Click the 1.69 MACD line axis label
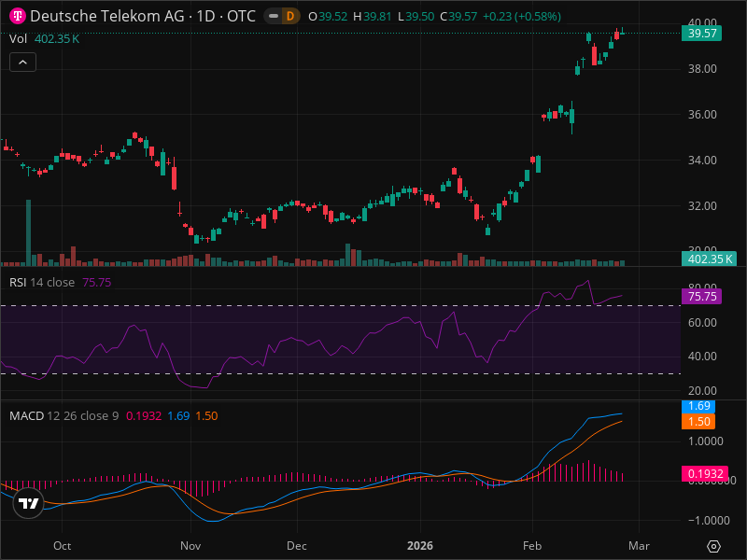 698,406
